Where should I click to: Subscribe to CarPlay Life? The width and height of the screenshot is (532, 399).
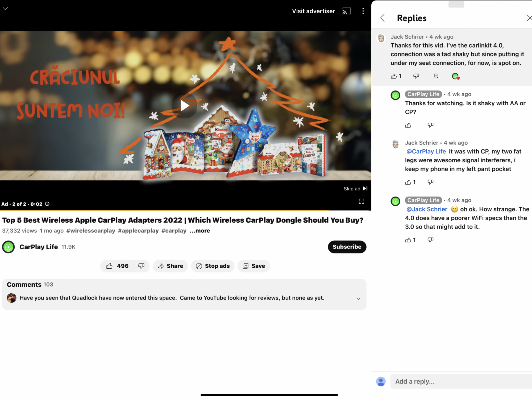click(347, 247)
